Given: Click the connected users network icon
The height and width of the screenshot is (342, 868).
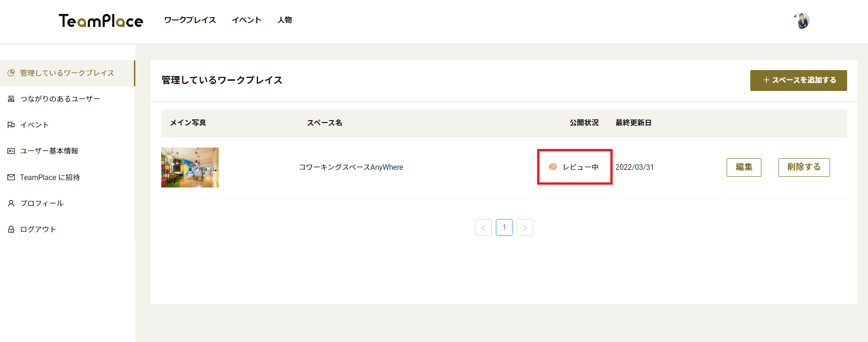Looking at the screenshot, I should click(x=11, y=99).
